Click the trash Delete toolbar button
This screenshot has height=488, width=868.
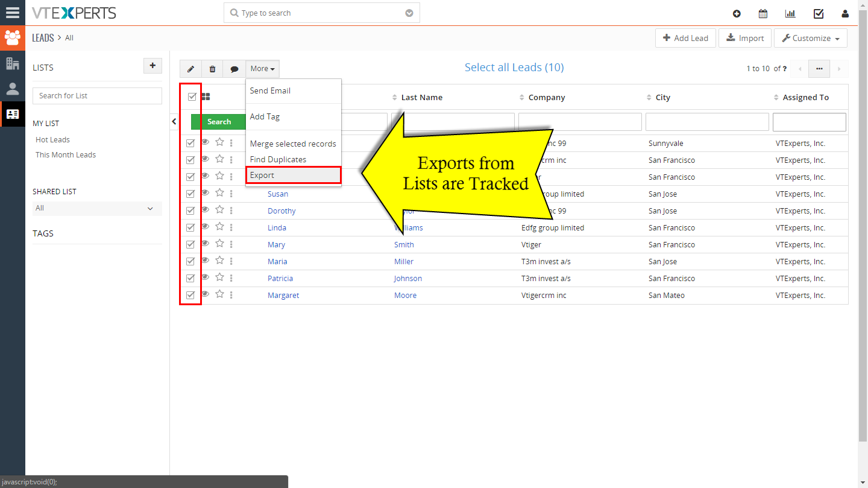(212, 69)
